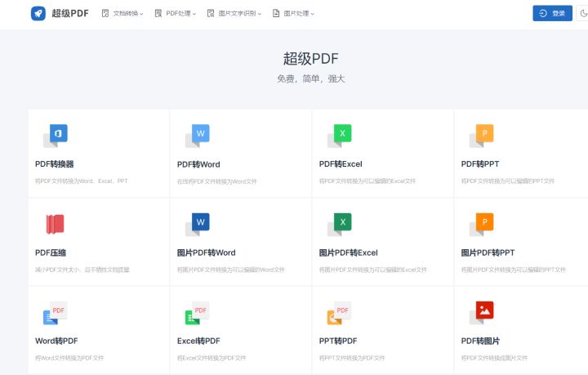Click the description 将PPT文件转换为PDF文件
The width and height of the screenshot is (588, 375).
pyautogui.click(x=352, y=358)
